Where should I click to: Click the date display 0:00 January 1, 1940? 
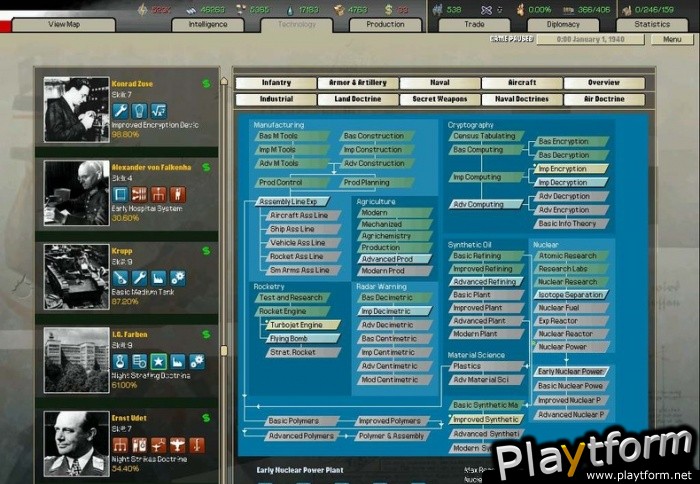pos(590,40)
